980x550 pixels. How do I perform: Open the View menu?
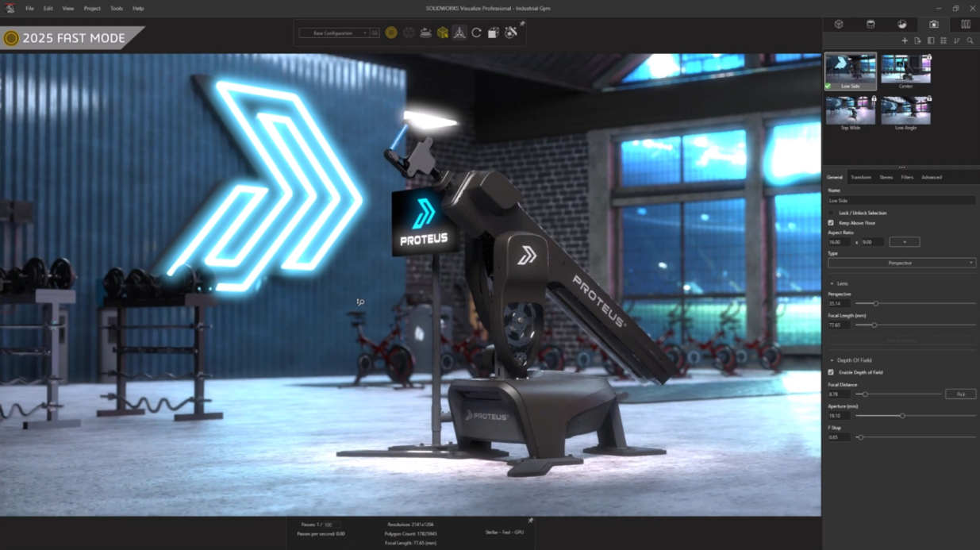pyautogui.click(x=68, y=8)
